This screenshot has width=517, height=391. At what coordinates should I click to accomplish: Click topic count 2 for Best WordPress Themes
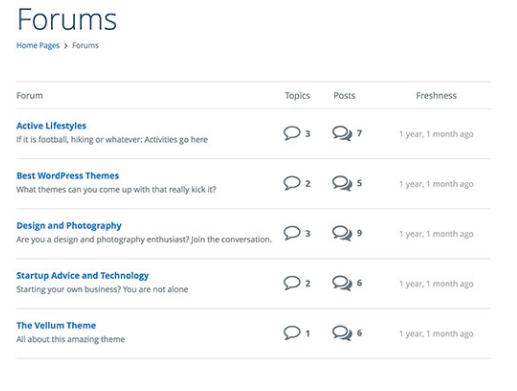[308, 184]
